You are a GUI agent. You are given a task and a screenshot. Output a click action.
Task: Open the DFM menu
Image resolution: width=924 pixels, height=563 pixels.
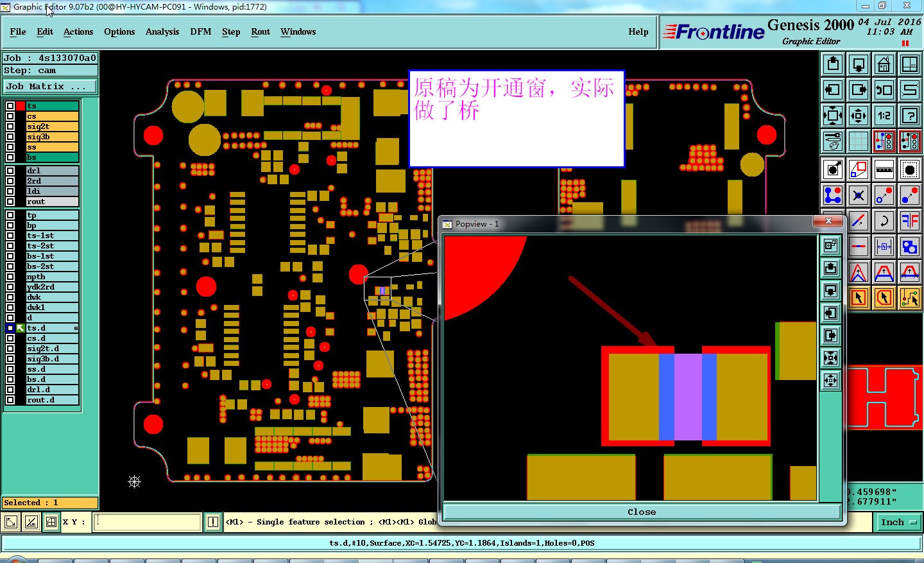[x=201, y=31]
